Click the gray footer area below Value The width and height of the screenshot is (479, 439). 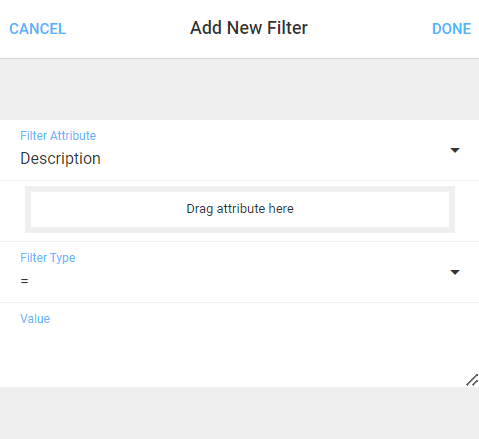239,413
